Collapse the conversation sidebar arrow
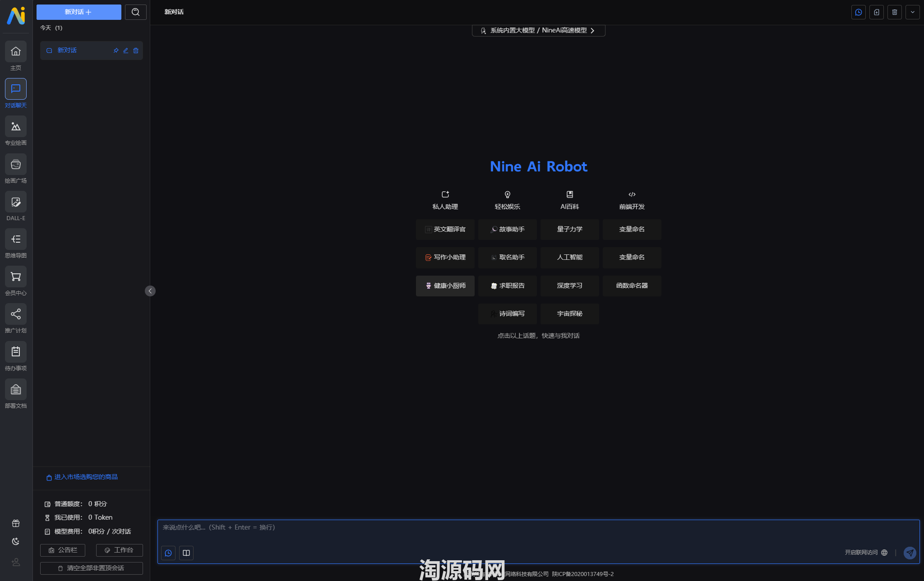Viewport: 924px width, 581px height. pos(150,291)
